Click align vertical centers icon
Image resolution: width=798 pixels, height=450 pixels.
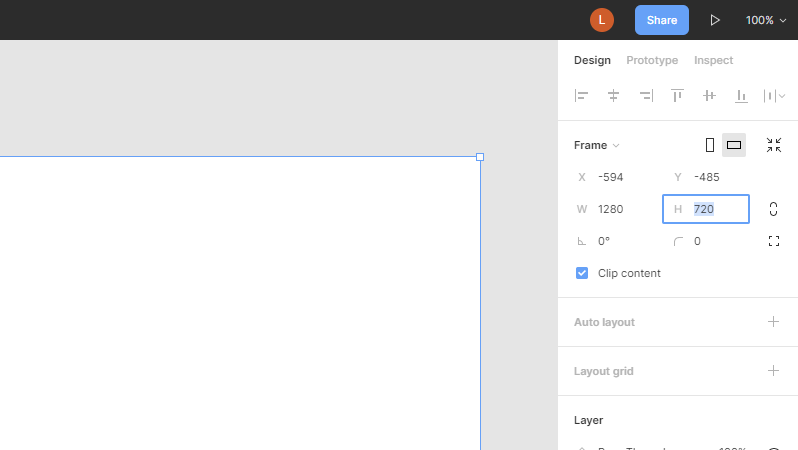709,96
